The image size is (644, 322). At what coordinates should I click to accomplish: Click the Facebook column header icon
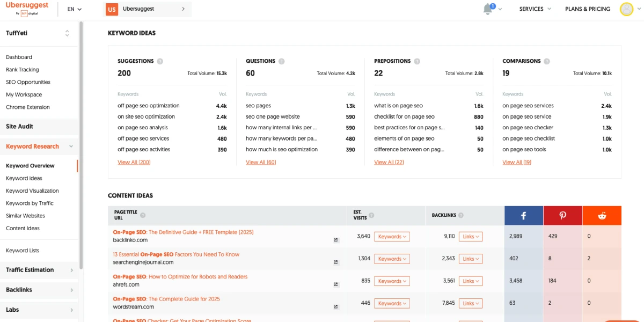(524, 216)
